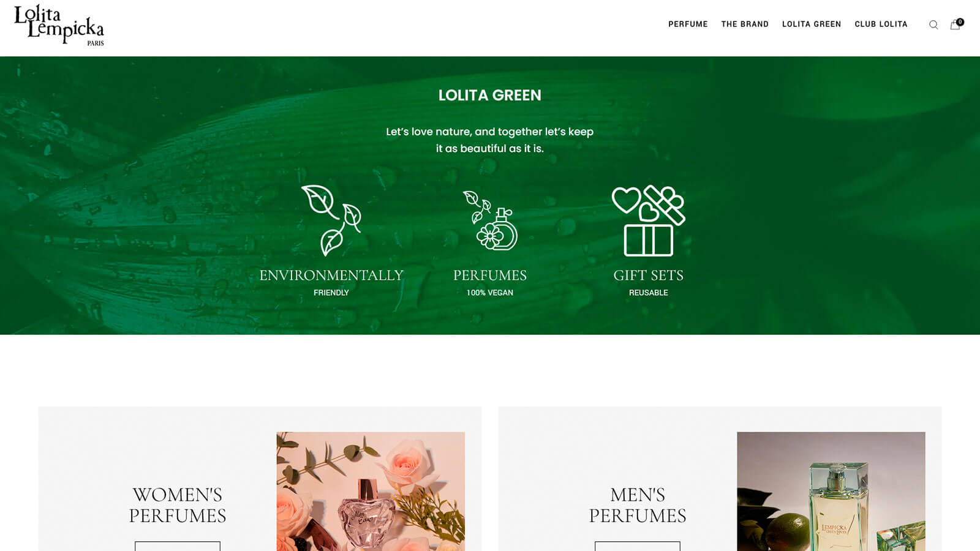Click the gift box with hearts icon
The height and width of the screenshot is (551, 980).
click(x=649, y=220)
